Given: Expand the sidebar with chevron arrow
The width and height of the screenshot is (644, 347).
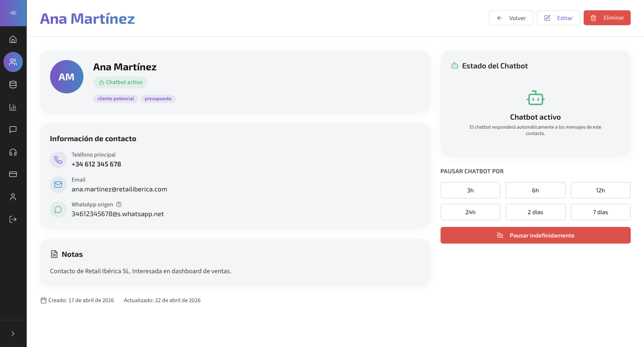Looking at the screenshot, I should point(13,333).
